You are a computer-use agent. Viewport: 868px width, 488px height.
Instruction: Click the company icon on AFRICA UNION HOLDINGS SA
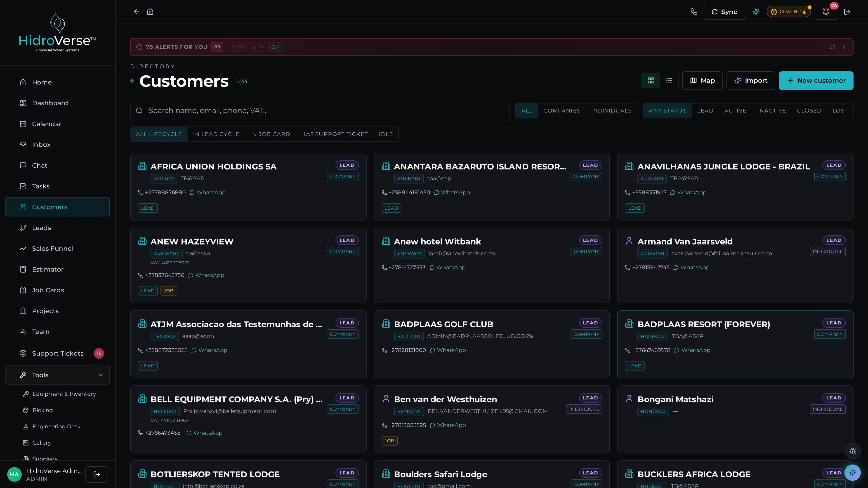coord(143,166)
